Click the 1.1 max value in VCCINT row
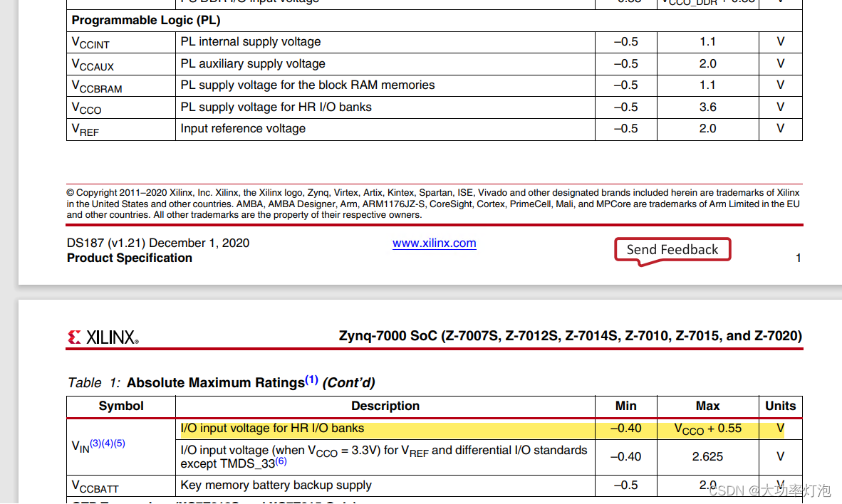Viewport: 842px width, 504px height. point(708,42)
